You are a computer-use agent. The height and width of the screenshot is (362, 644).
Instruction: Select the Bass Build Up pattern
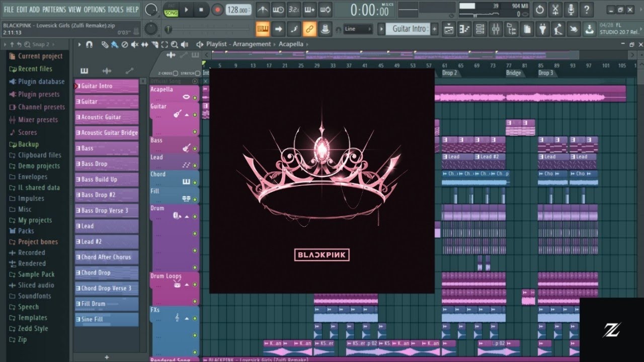(x=107, y=179)
